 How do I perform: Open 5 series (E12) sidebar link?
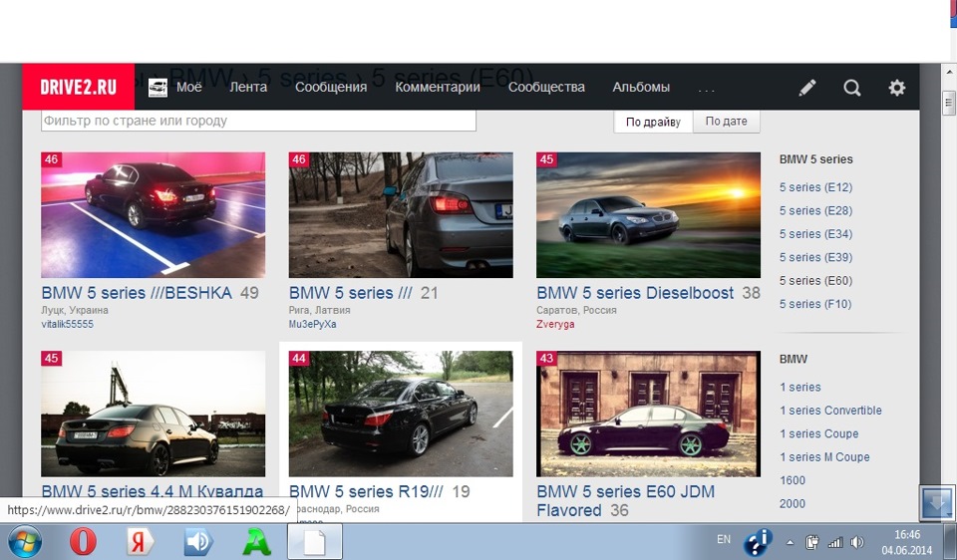815,187
